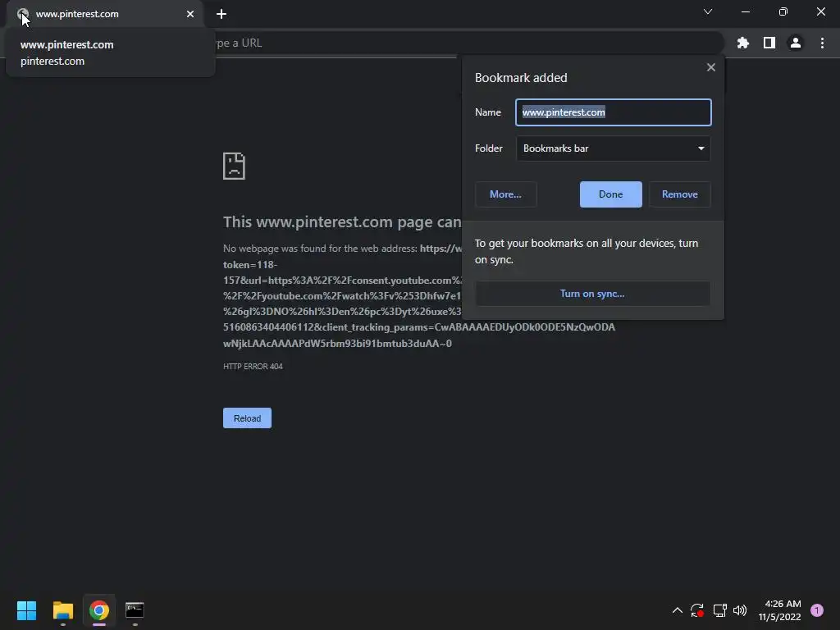Open a new tab with plus button
Image resolution: width=840 pixels, height=630 pixels.
coord(221,14)
